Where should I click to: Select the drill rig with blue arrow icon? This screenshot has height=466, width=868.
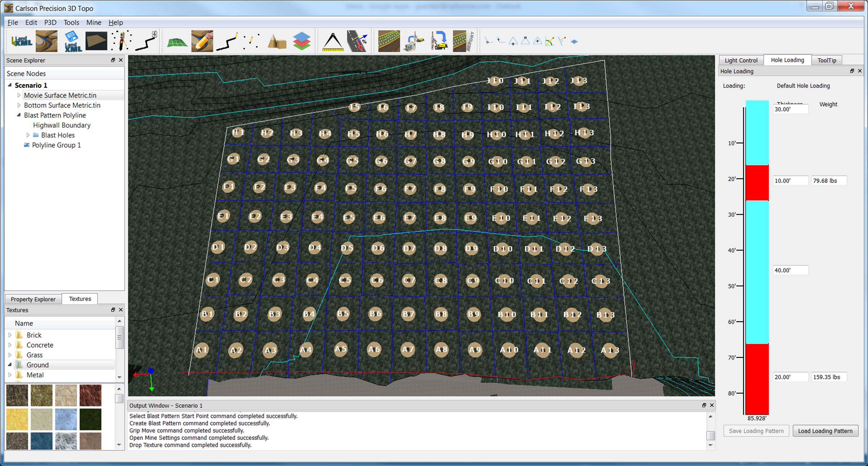pos(439,41)
